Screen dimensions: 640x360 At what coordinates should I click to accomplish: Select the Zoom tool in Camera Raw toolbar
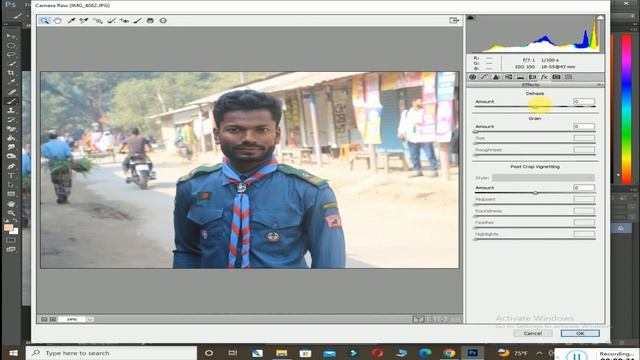[44, 20]
